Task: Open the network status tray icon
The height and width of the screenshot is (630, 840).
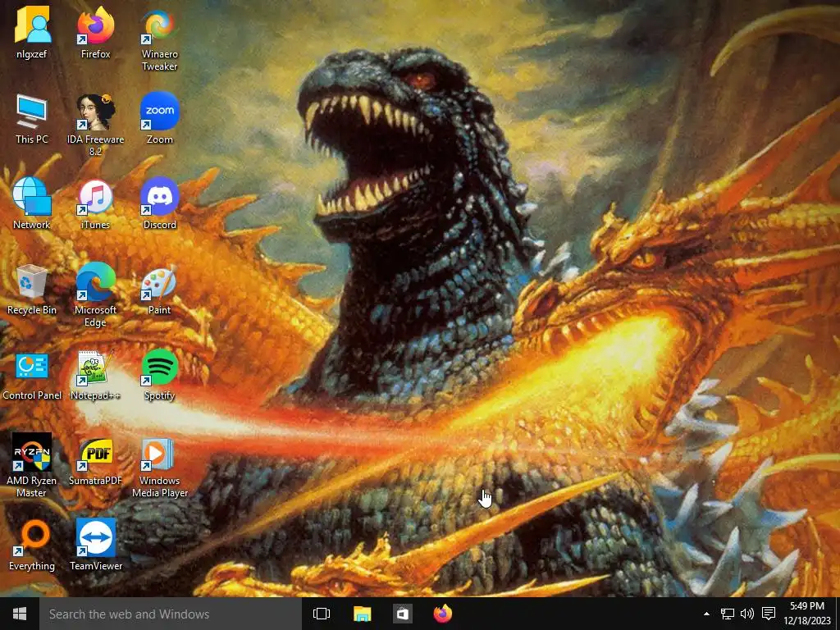Action: [727, 614]
